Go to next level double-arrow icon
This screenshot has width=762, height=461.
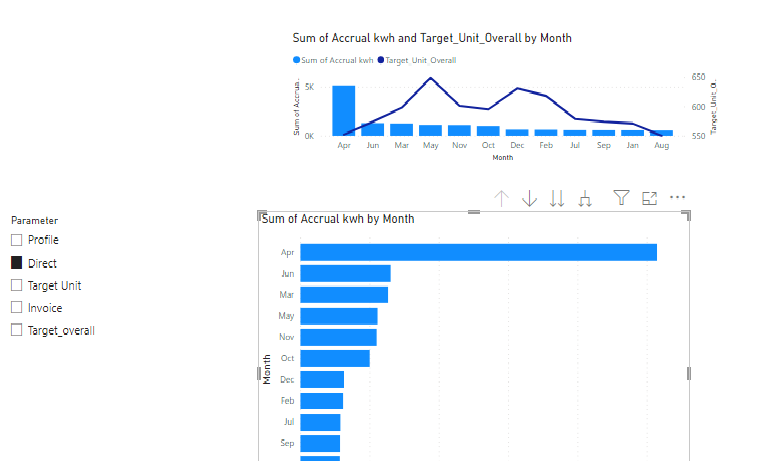pyautogui.click(x=557, y=198)
